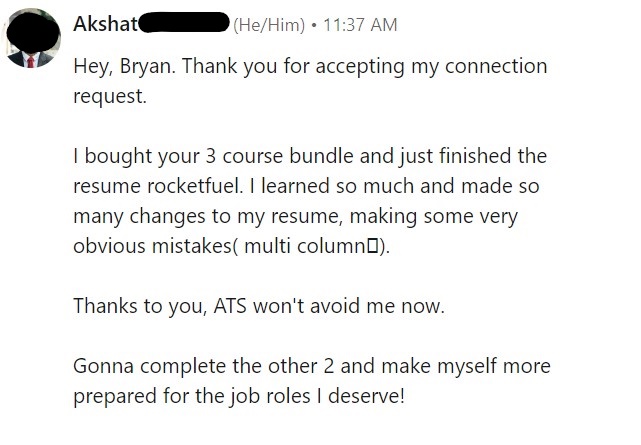Image resolution: width=641 pixels, height=445 pixels.
Task: Click the 'resume rocketfuel' text
Action: point(158,186)
